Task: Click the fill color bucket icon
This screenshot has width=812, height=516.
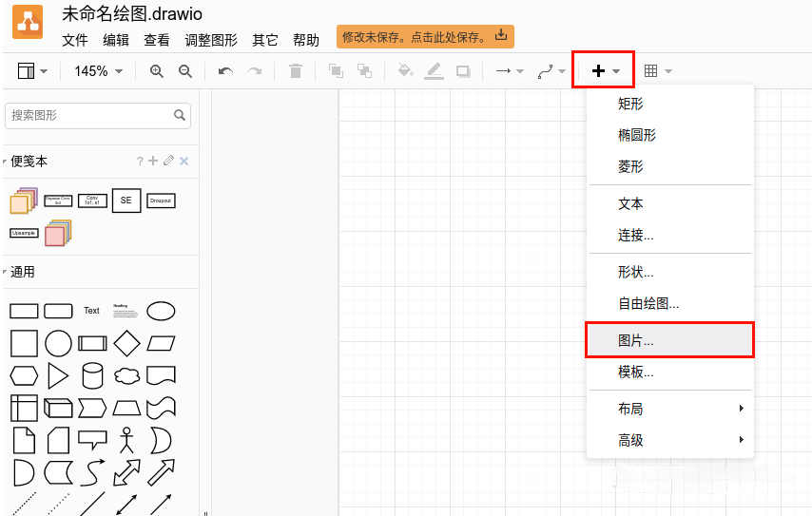Action: pyautogui.click(x=405, y=70)
